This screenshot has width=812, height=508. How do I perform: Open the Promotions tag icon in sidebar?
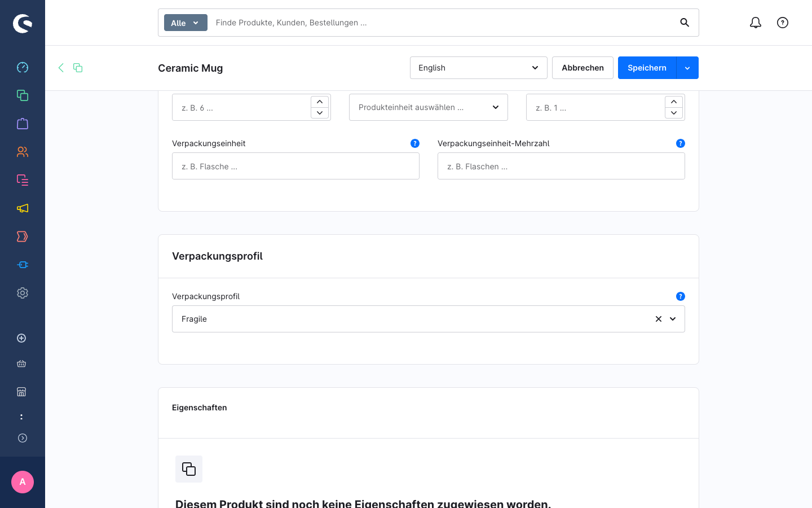23,237
